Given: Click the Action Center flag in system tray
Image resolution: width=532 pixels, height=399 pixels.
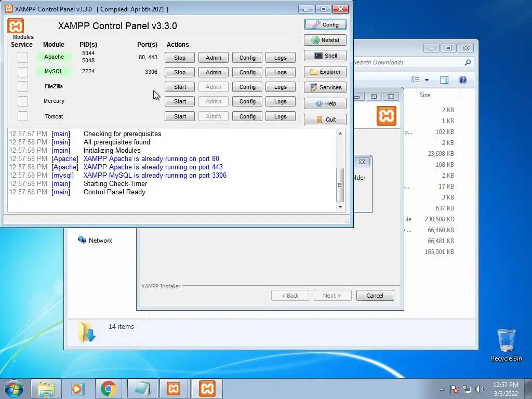Looking at the screenshot, I should click(x=454, y=389).
